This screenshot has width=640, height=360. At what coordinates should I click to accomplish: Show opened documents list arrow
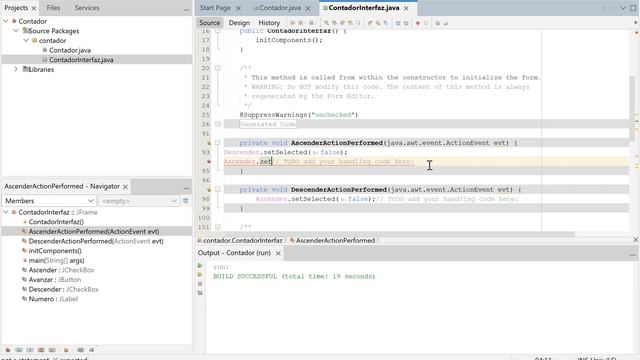[x=623, y=8]
